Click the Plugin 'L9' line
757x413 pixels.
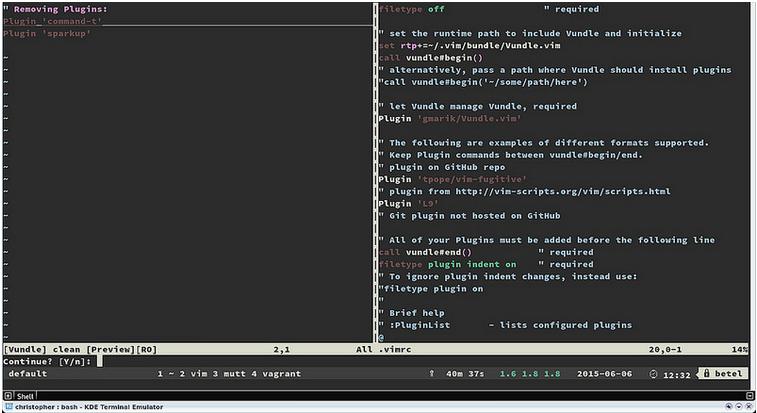coord(408,203)
